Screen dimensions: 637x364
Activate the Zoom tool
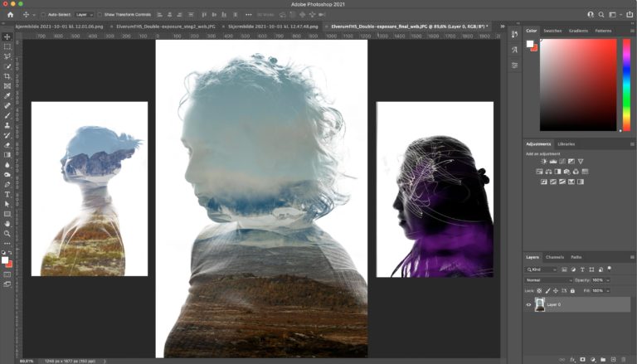pos(7,234)
